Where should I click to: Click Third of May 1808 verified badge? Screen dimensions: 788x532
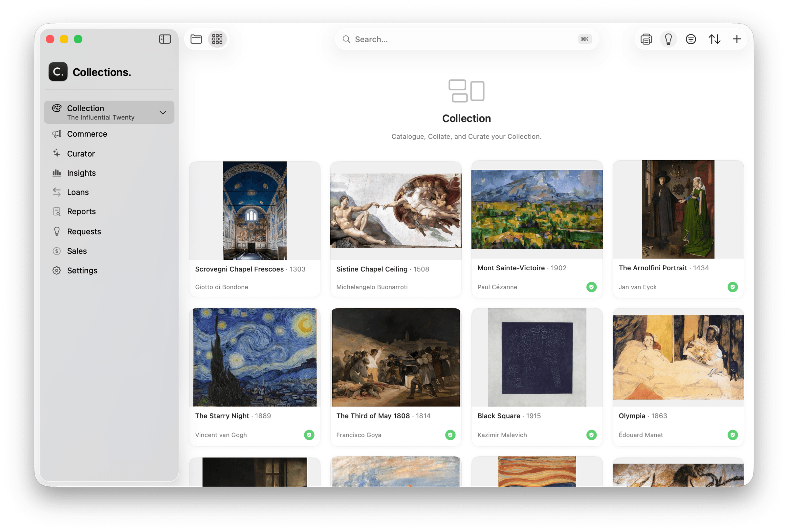(450, 435)
